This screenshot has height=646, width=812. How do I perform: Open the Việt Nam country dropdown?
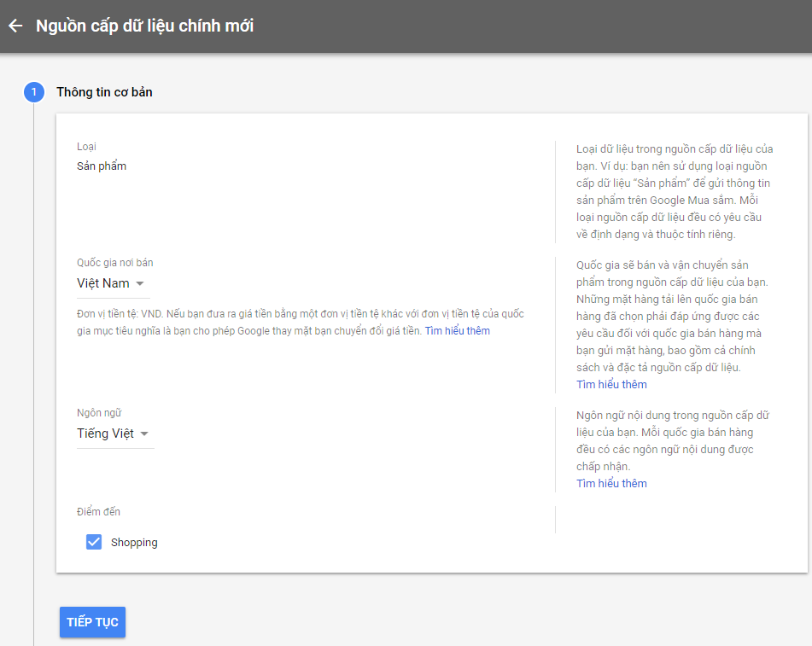coord(103,283)
